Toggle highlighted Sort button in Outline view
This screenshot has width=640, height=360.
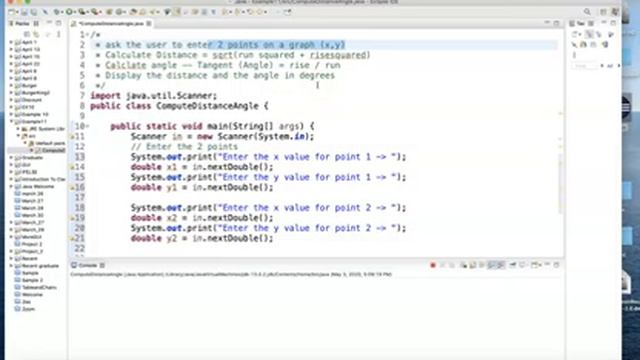[589, 34]
